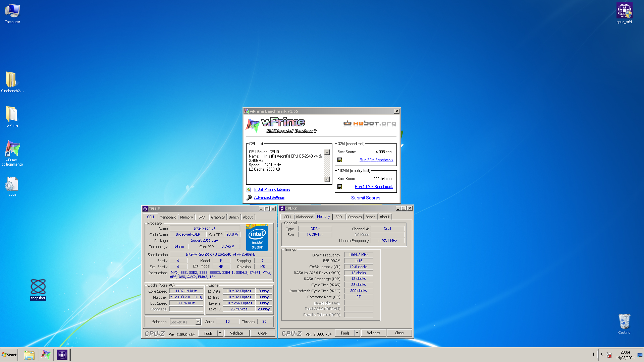Click the save icon for 32M score
The height and width of the screenshot is (362, 644).
point(340,160)
